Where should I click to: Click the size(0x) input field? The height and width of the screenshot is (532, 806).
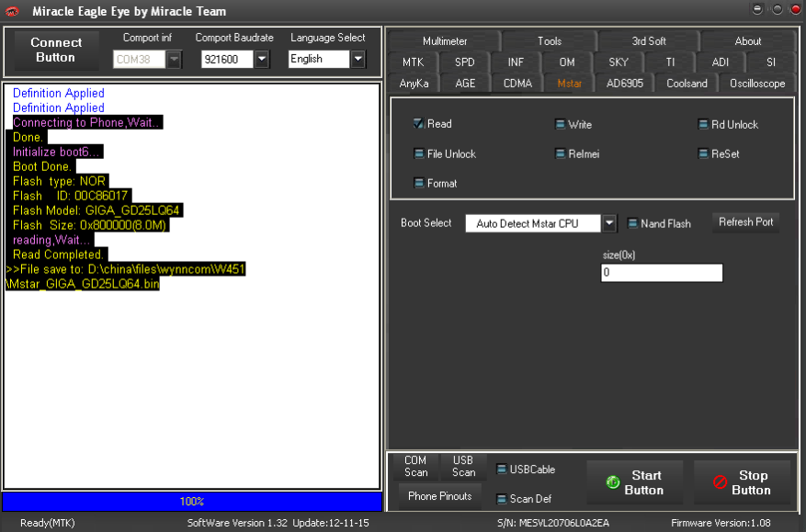click(x=662, y=272)
